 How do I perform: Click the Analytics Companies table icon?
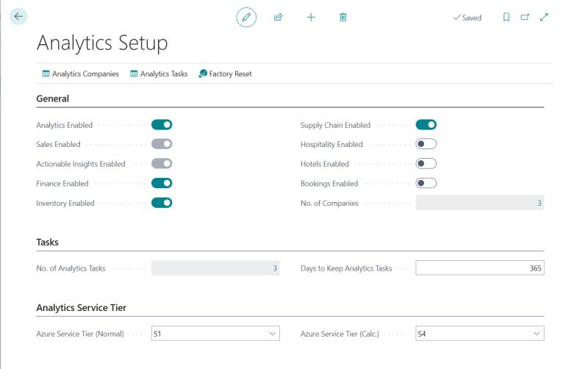point(46,74)
